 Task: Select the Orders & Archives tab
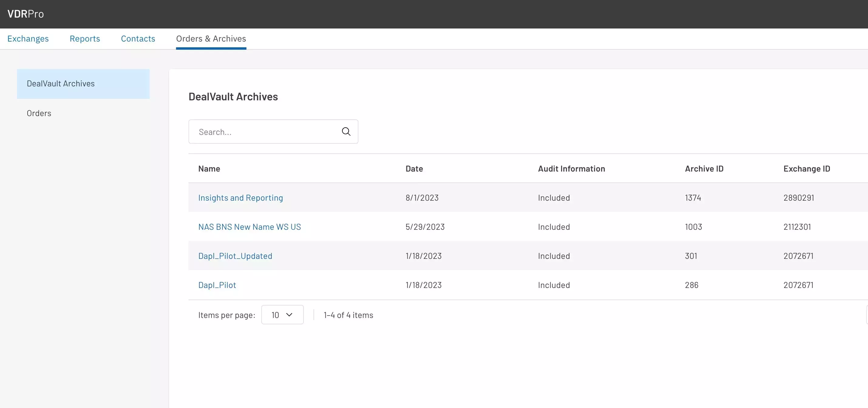(x=211, y=39)
